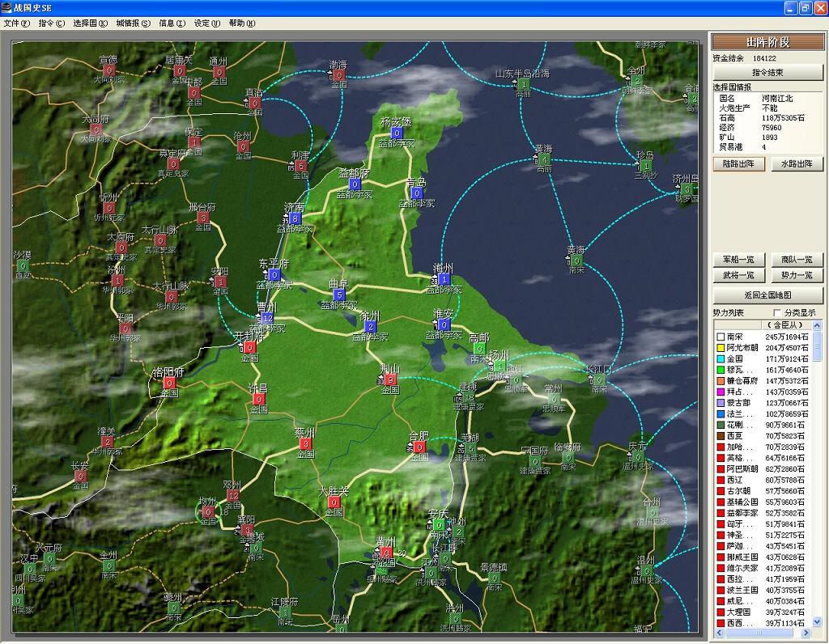
Task: Click the 开封府 red city marker
Action: pos(249,347)
